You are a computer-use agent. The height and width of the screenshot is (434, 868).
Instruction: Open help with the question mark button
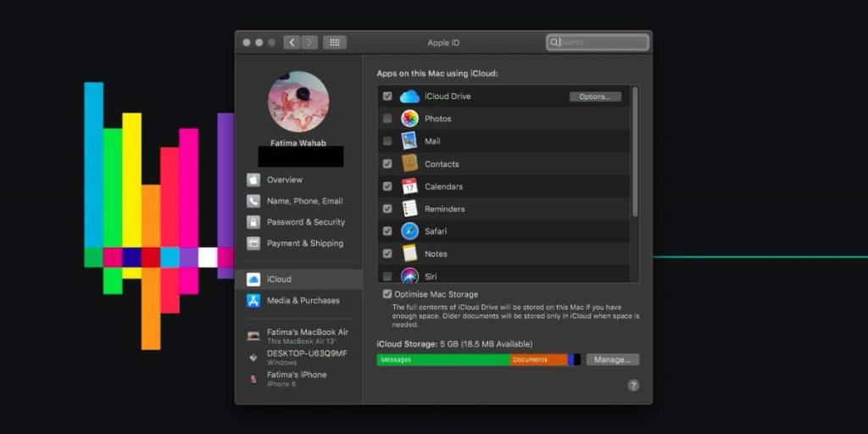click(x=634, y=386)
